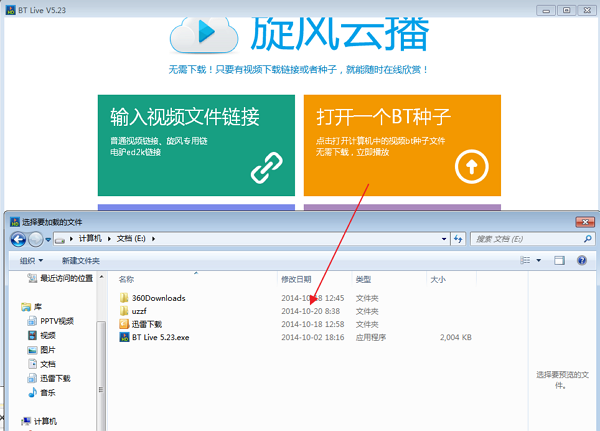
Task: Toggle the preview pane button
Action: [559, 261]
